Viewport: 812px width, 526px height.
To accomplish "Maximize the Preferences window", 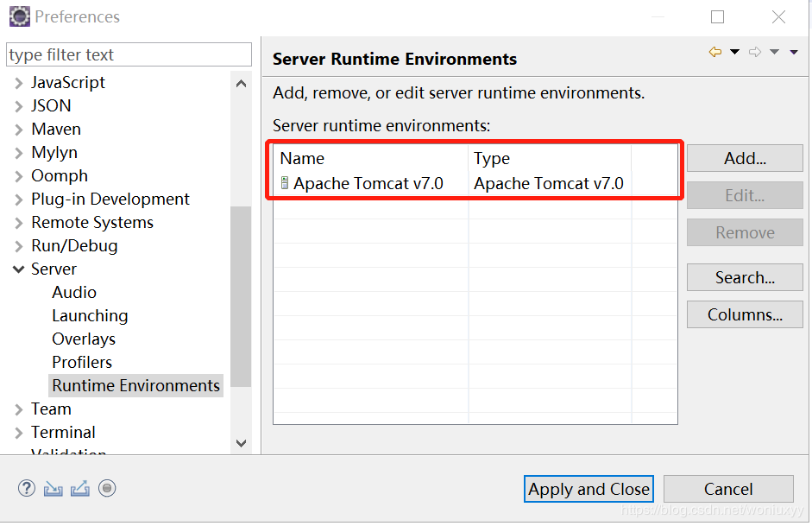I will click(717, 17).
